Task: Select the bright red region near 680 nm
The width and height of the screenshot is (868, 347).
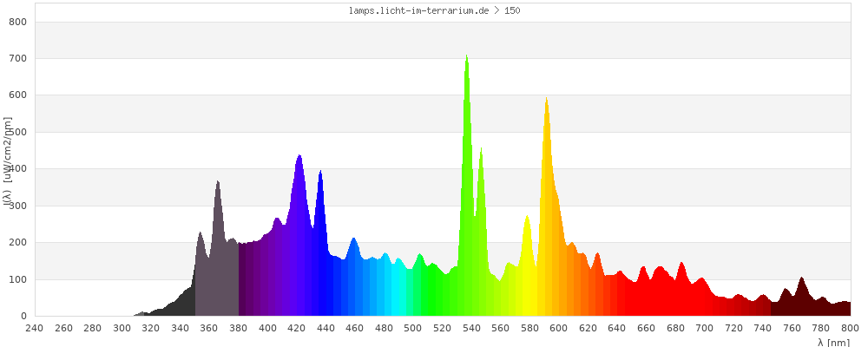Action: pos(681,291)
